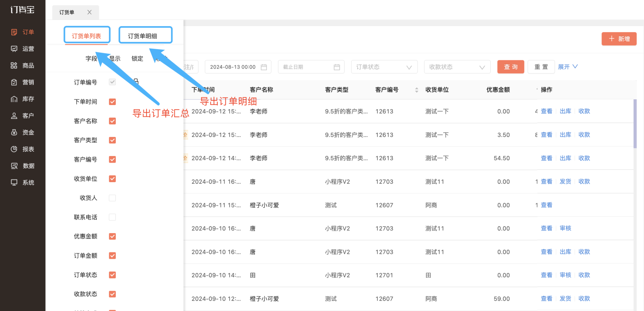The width and height of the screenshot is (644, 311).
Task: Click the 查询 search button
Action: click(x=511, y=67)
